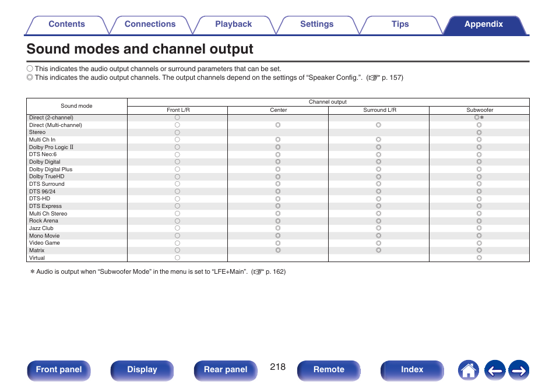Click the Subwoofer circle for Stereo

click(x=479, y=133)
